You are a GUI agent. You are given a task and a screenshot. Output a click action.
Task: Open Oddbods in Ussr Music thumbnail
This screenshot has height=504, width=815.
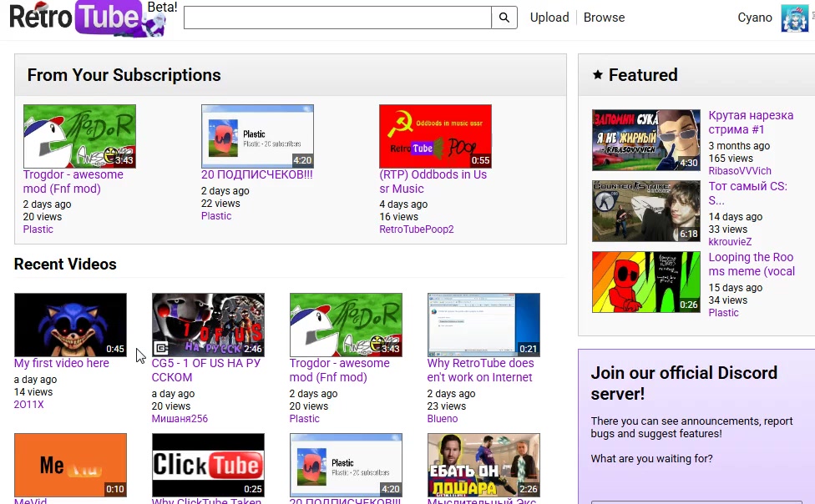[435, 136]
